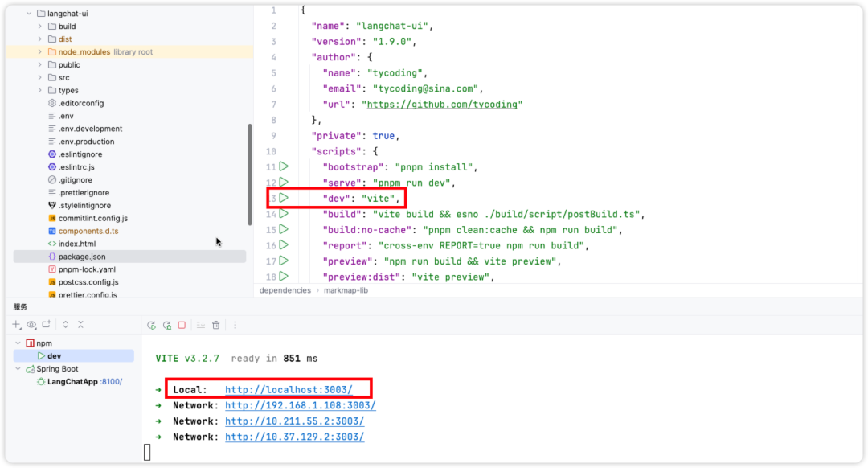Collapse the langchat-ui root folder
The height and width of the screenshot is (468, 868).
click(x=29, y=14)
